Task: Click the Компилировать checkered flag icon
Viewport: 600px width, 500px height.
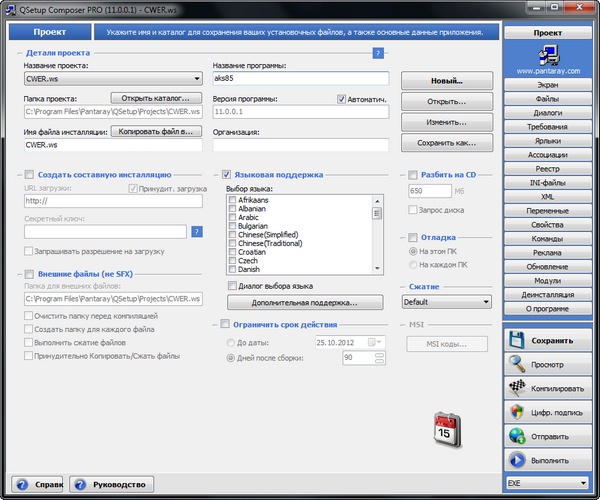Action: coord(517,389)
